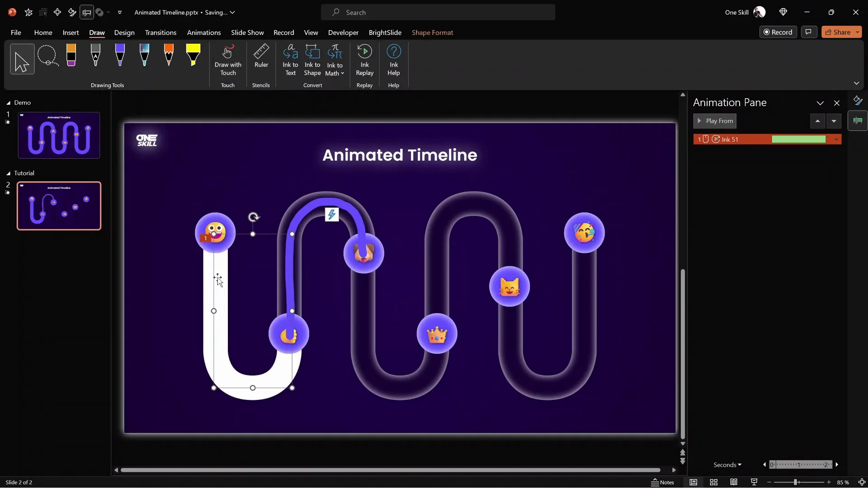Open the Animations tab
This screenshot has height=488, width=868.
(x=203, y=33)
